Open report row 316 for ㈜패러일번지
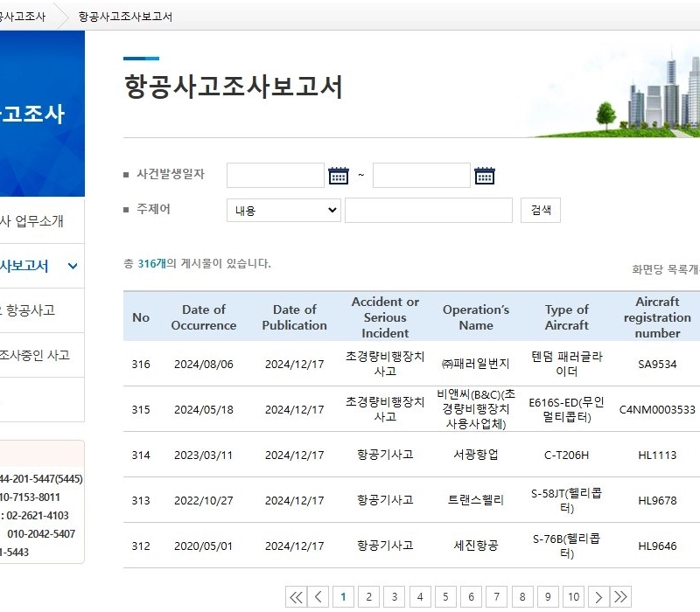Viewport: 700px width, 612px height. 475,364
